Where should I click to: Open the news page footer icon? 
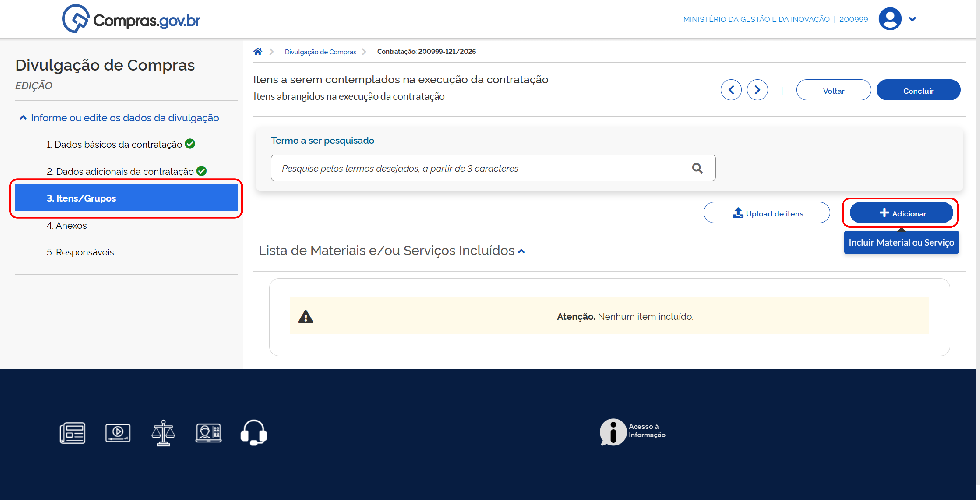click(x=72, y=433)
